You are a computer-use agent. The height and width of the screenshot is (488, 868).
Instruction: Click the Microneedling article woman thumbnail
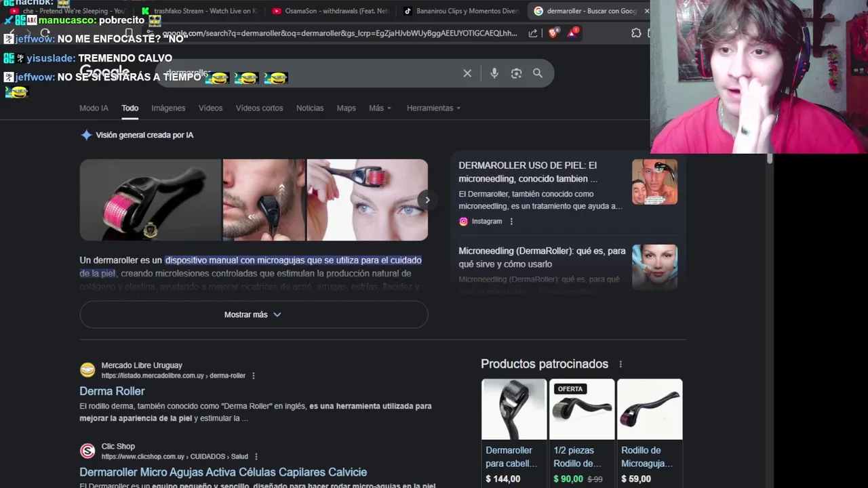pos(654,267)
